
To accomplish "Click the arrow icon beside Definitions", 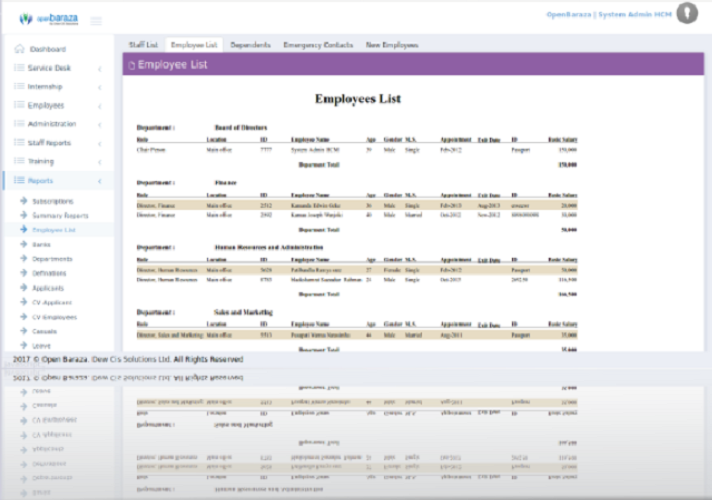I will coord(24,272).
